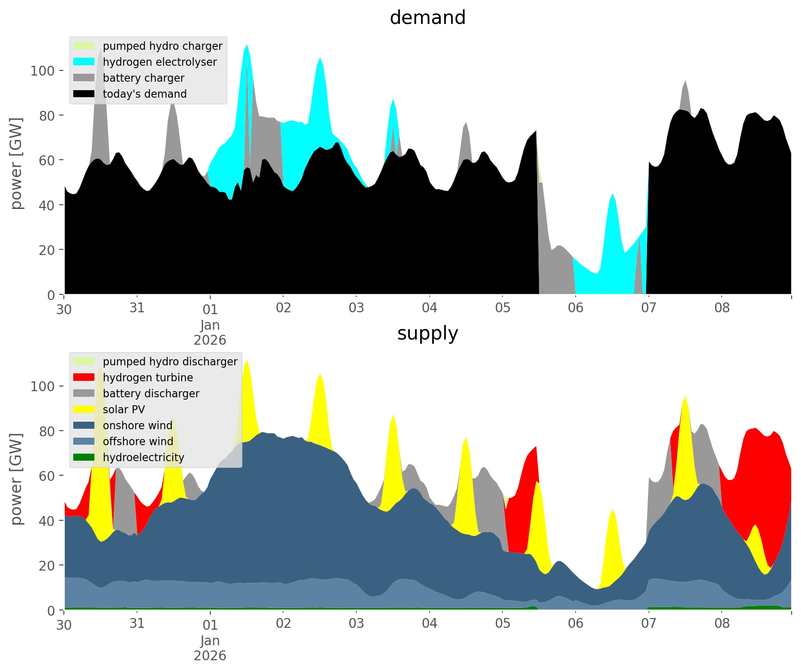This screenshot has width=801, height=672.
Task: Click the supply chart's power [GW] axis label
Action: (x=16, y=479)
